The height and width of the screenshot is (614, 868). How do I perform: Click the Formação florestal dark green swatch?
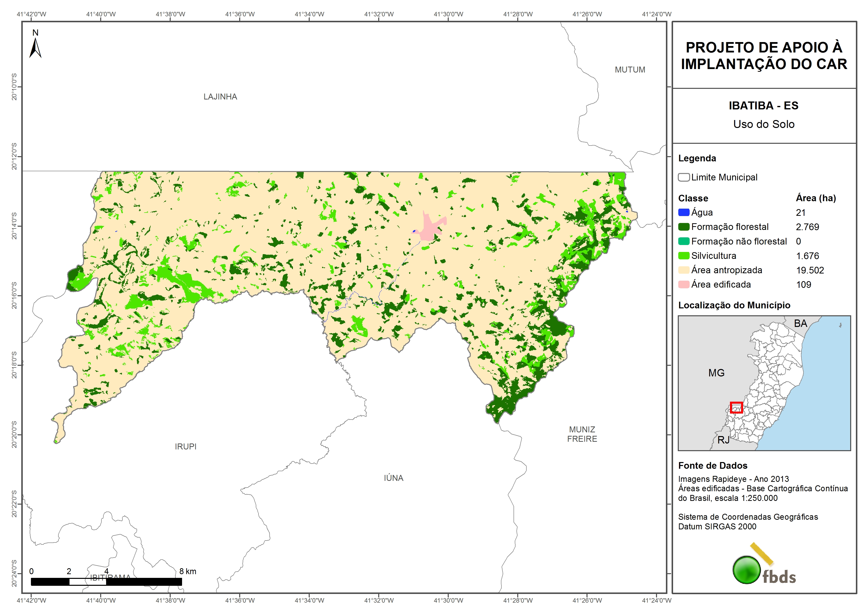click(x=683, y=227)
